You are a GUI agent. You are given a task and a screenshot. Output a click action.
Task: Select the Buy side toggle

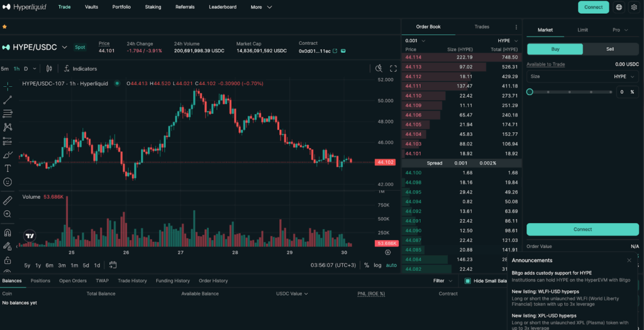click(555, 49)
